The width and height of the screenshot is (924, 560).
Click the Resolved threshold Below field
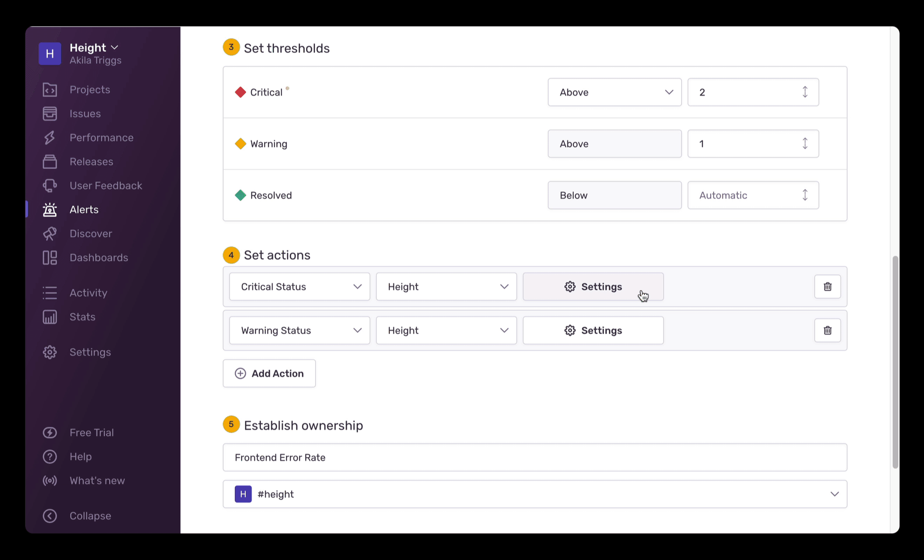pyautogui.click(x=615, y=195)
